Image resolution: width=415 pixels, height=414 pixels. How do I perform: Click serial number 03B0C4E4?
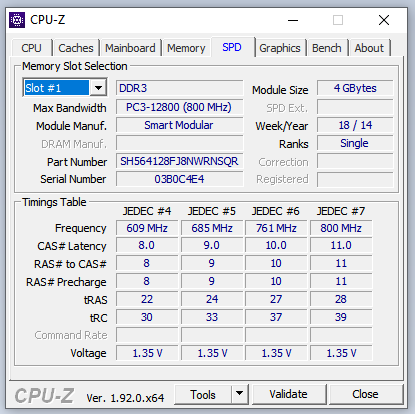[x=179, y=179]
